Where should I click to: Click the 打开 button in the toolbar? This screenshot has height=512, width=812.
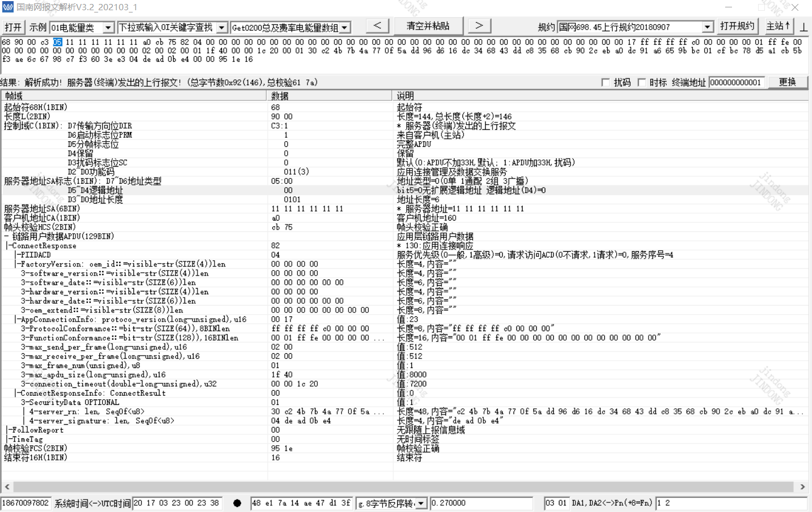[13, 27]
